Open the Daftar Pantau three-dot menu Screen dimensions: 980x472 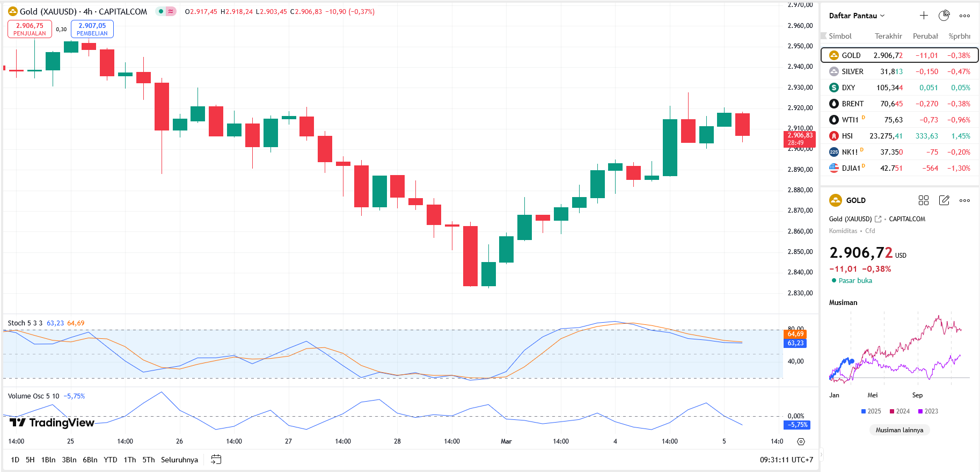pos(964,16)
